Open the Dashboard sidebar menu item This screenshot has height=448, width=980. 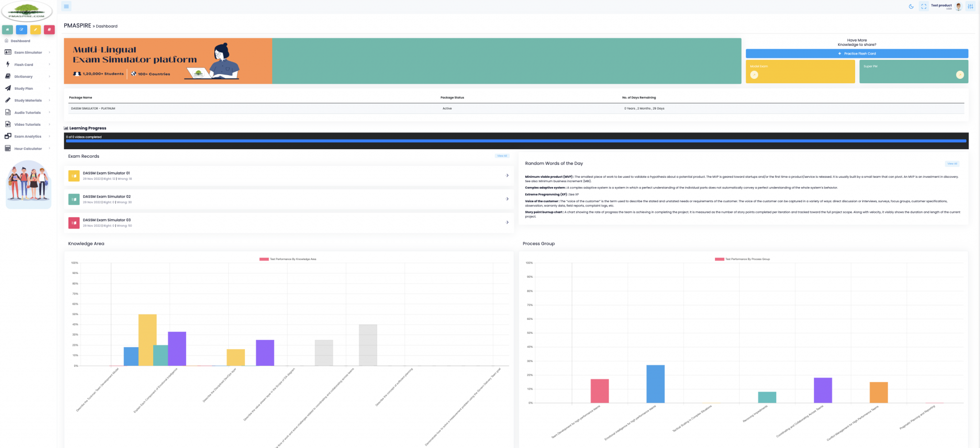(20, 41)
